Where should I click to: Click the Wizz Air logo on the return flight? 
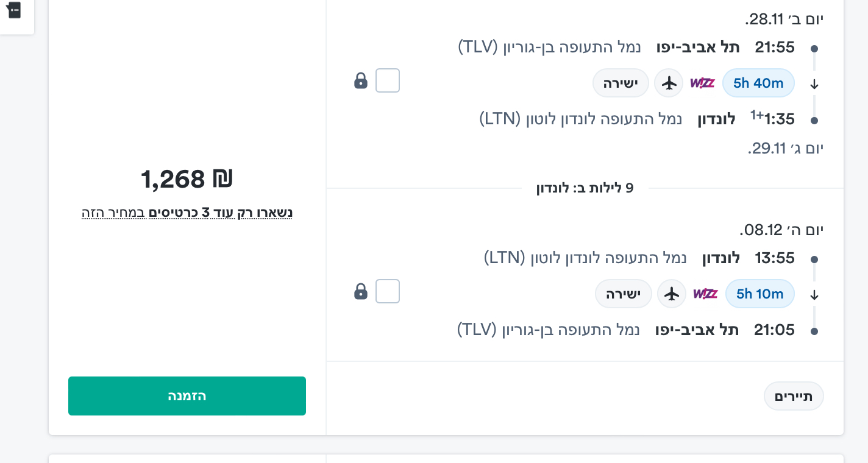click(x=705, y=294)
